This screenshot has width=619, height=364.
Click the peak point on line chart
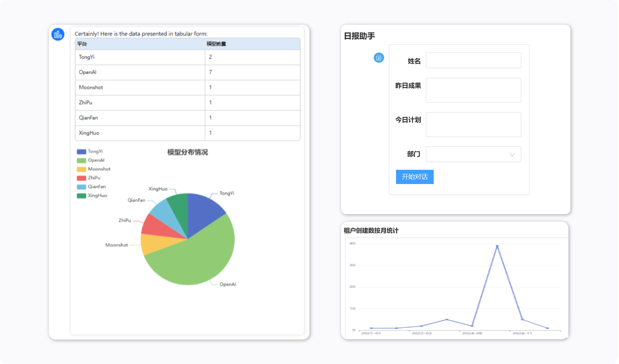(x=497, y=246)
